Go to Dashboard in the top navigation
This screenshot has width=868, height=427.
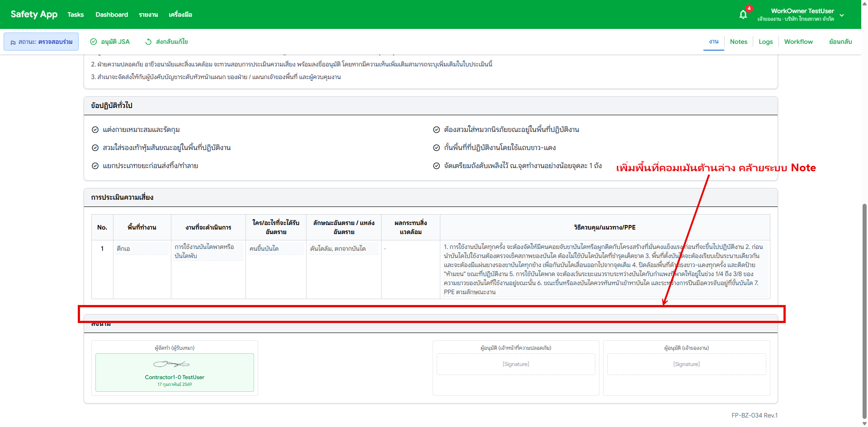112,14
